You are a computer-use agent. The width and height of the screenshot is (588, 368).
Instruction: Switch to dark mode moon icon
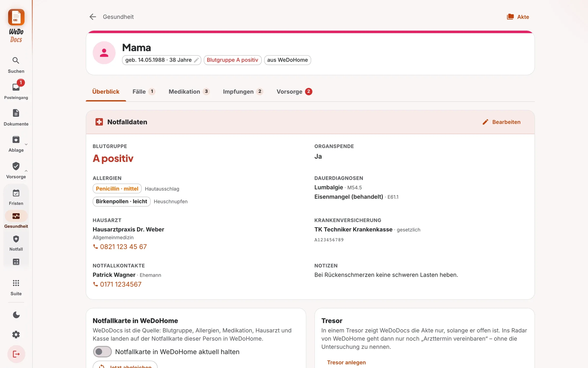16,315
